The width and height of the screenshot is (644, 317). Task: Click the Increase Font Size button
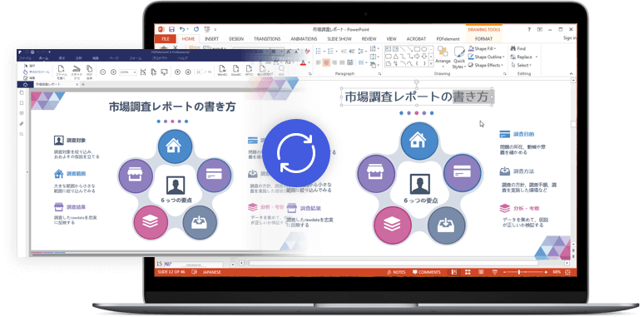(x=289, y=52)
